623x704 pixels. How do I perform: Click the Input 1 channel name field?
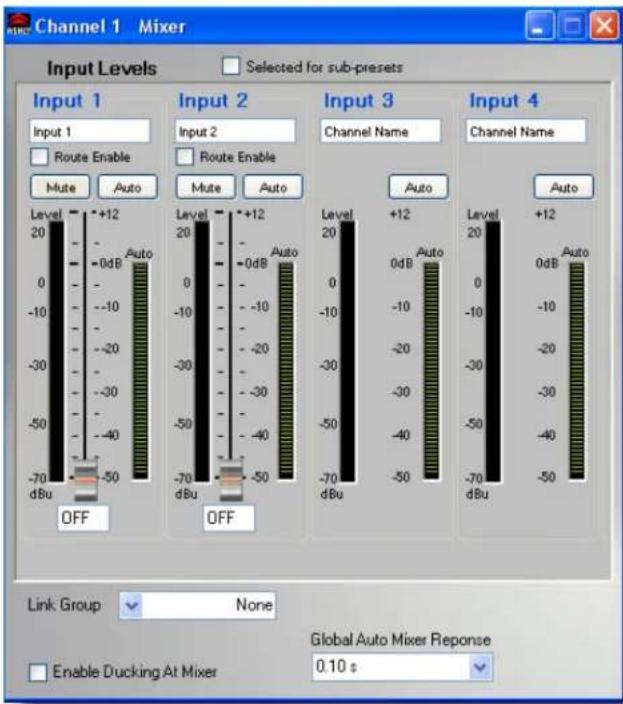tap(90, 131)
